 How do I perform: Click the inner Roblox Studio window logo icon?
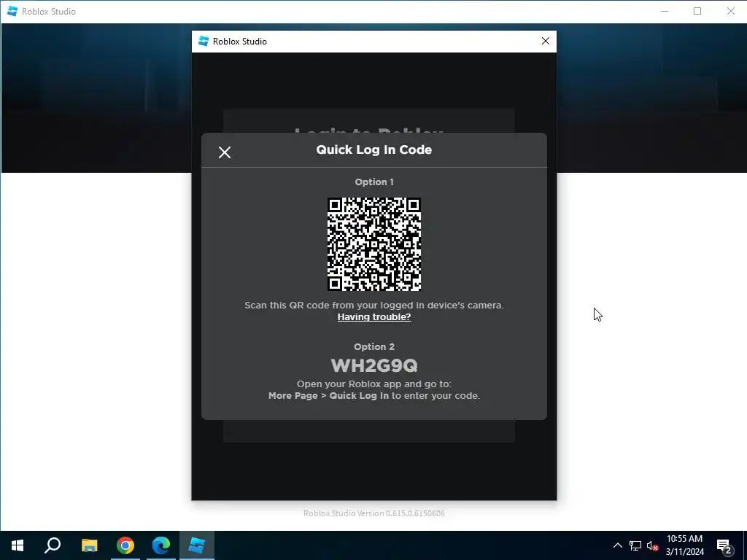204,42
